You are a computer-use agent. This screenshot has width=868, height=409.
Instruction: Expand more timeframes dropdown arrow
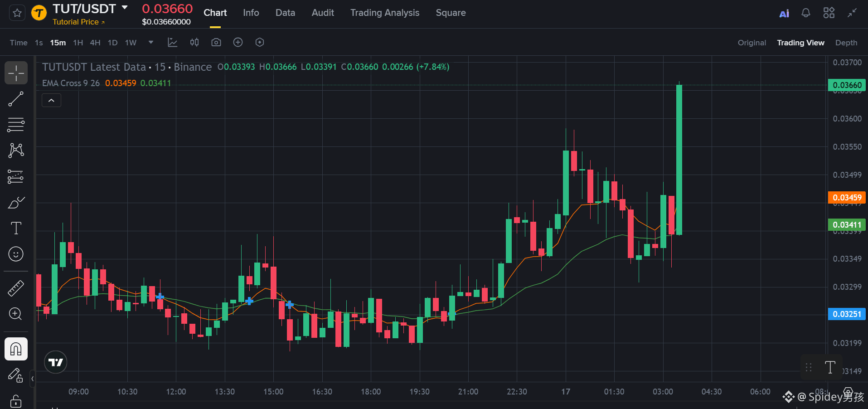pyautogui.click(x=151, y=42)
